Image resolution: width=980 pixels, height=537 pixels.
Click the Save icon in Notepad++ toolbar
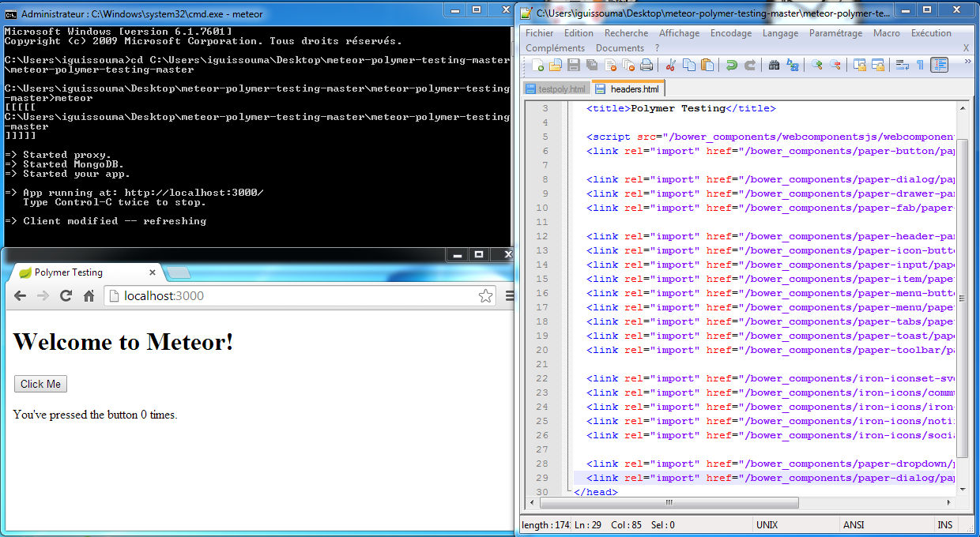click(574, 65)
